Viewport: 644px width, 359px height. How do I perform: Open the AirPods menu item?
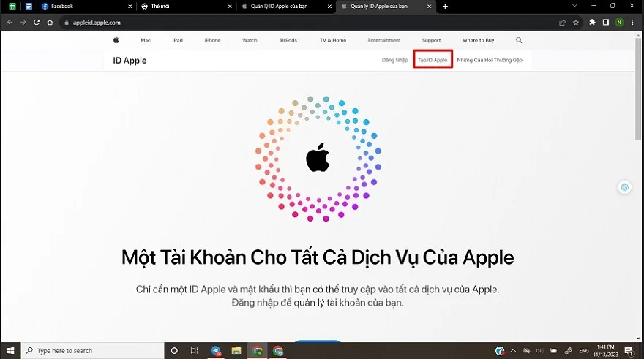(x=288, y=40)
